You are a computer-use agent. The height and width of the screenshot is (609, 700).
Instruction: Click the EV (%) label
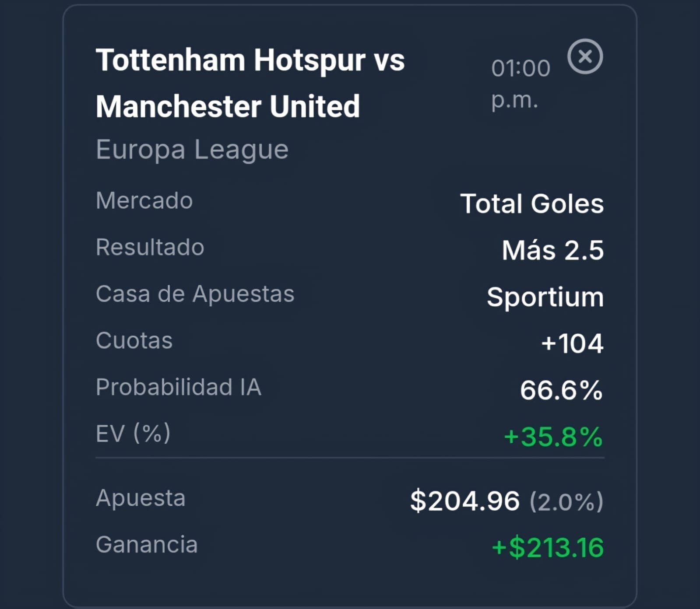(133, 434)
